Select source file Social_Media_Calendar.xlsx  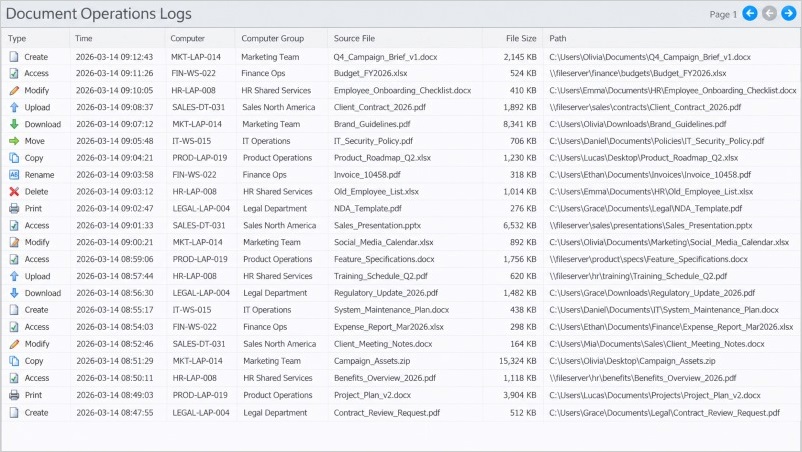(x=384, y=242)
